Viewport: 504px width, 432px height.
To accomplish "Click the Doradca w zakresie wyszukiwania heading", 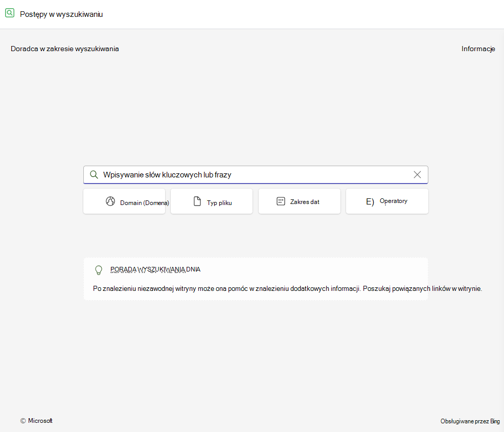I will (64, 49).
